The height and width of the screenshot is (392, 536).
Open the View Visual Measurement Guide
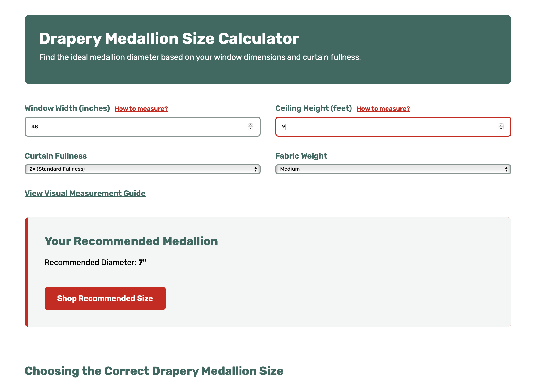point(85,193)
